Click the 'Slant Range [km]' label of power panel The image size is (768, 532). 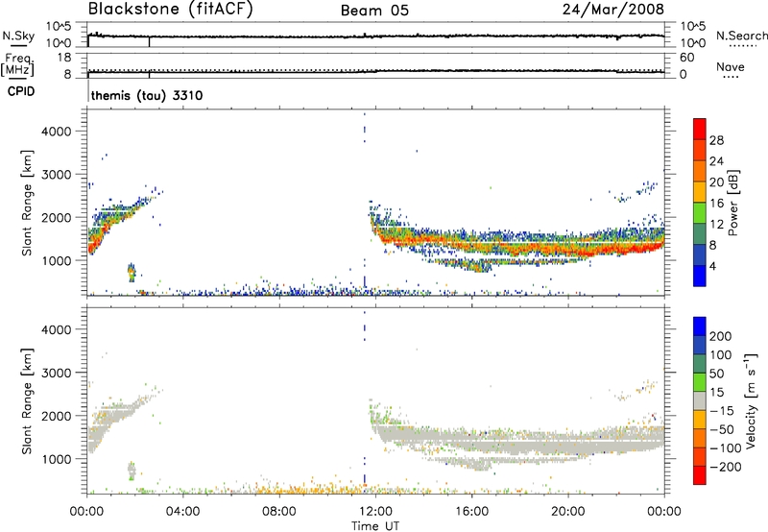click(27, 203)
